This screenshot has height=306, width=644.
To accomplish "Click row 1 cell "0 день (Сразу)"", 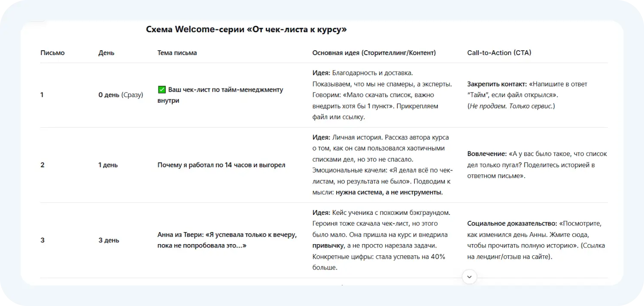I will tap(121, 95).
